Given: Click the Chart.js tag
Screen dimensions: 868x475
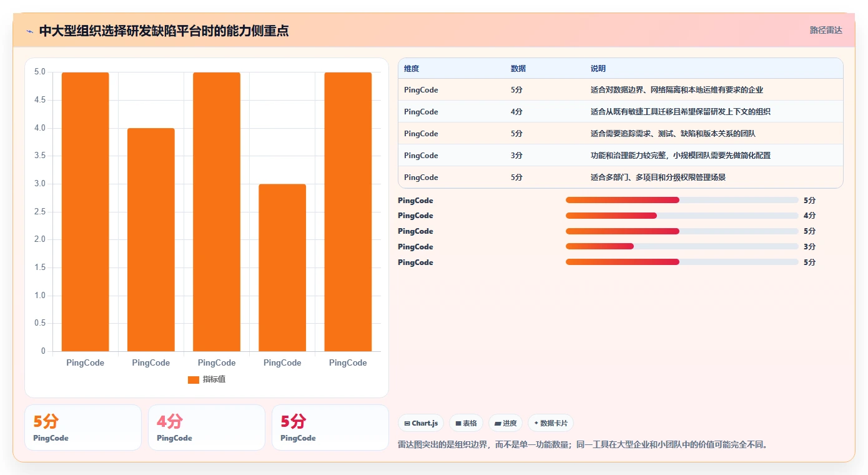Looking at the screenshot, I should pos(421,423).
